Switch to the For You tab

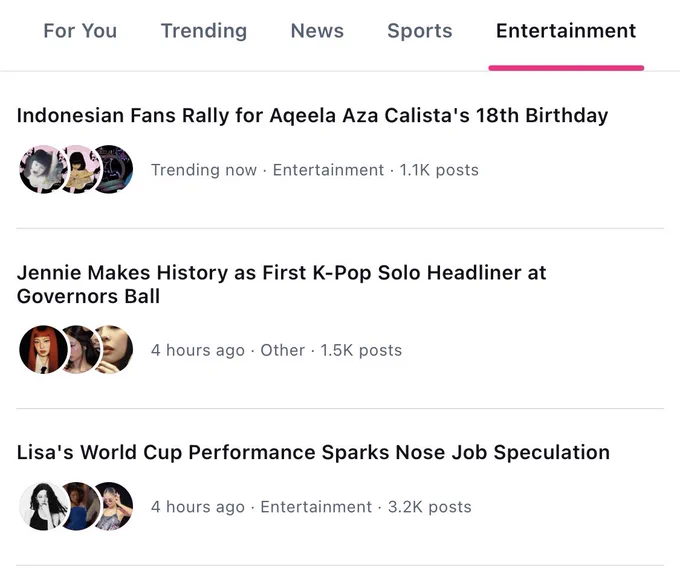point(80,31)
